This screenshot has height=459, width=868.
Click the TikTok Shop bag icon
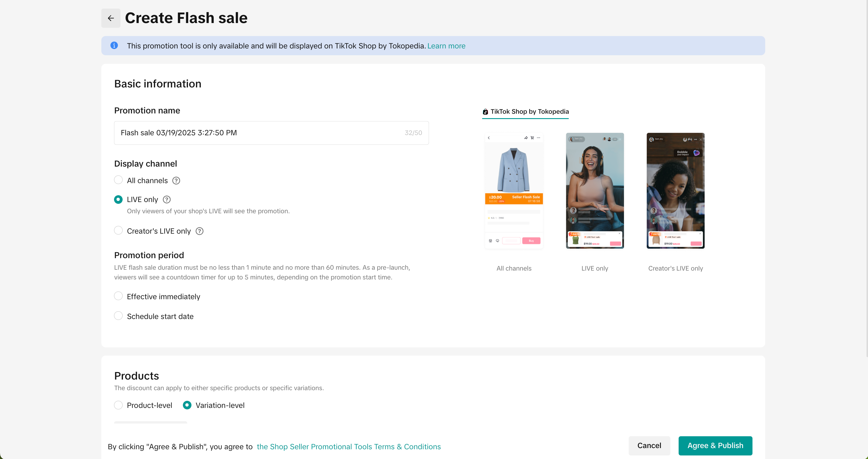coord(485,112)
